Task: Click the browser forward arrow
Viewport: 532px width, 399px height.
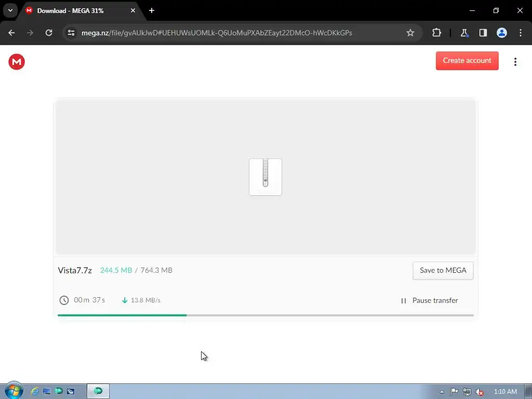Action: [x=30, y=33]
